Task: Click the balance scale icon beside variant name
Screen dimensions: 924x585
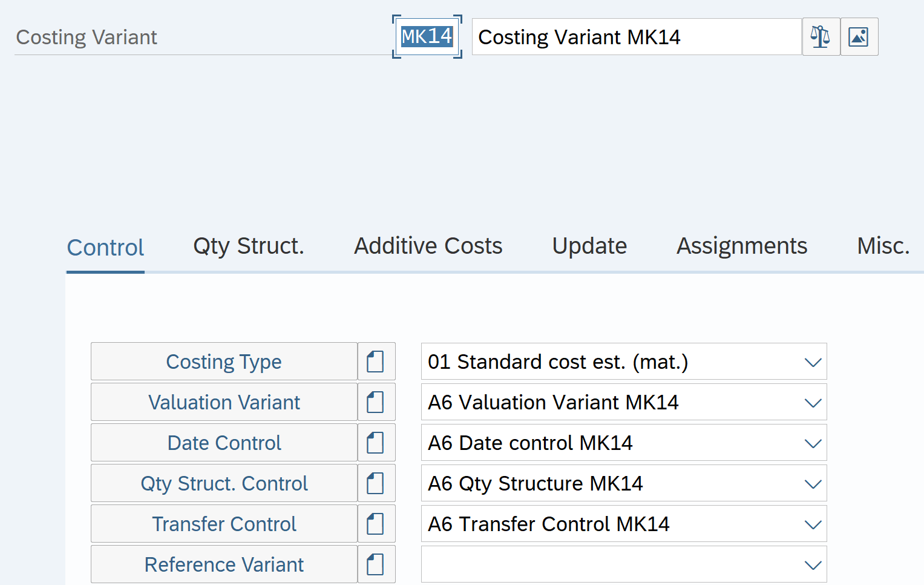Action: [x=821, y=37]
